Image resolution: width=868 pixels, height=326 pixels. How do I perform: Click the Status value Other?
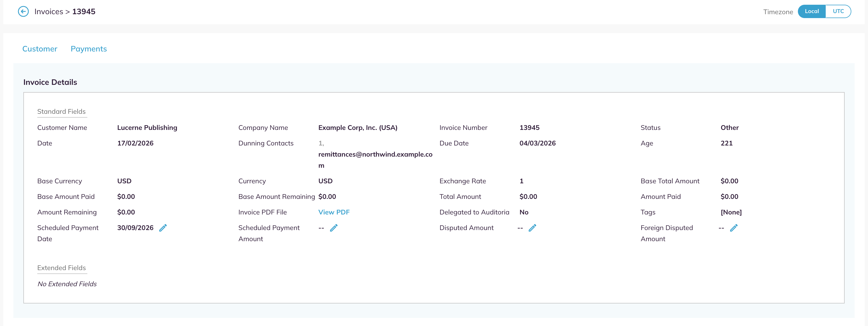pyautogui.click(x=729, y=128)
